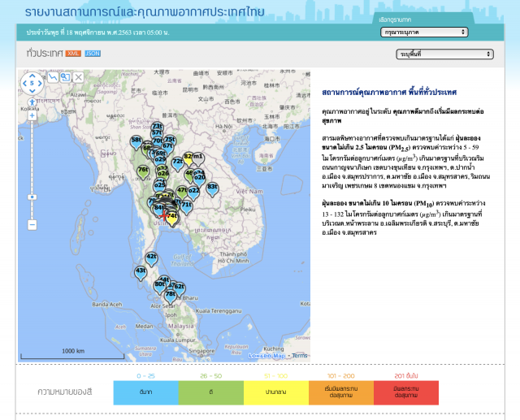Click the JSON data link

93,54
